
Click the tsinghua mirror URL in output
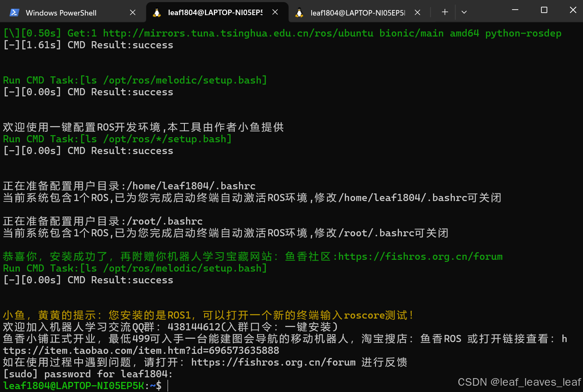[238, 33]
